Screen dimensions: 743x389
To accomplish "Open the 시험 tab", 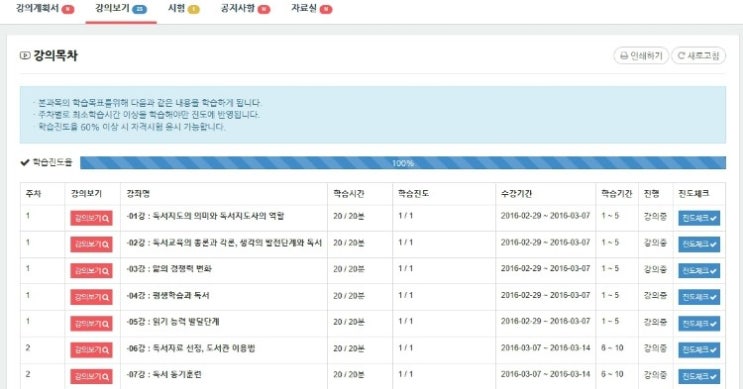I will tap(183, 9).
